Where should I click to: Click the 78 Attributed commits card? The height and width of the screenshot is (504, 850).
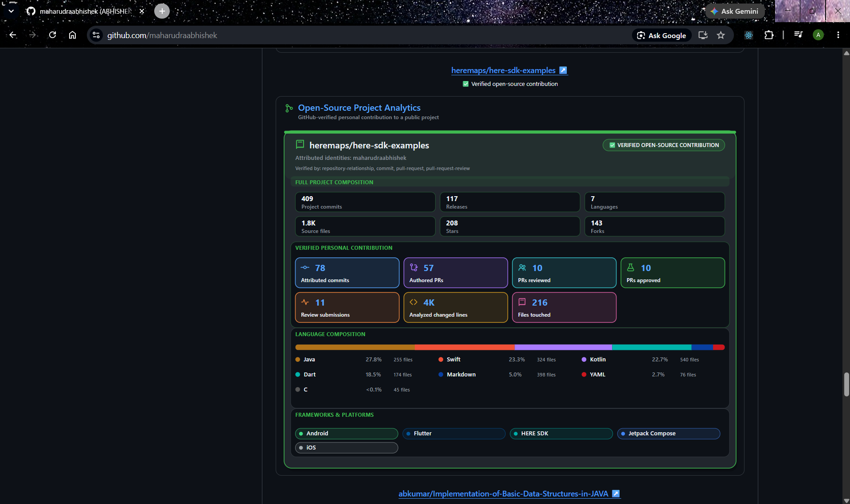point(347,273)
